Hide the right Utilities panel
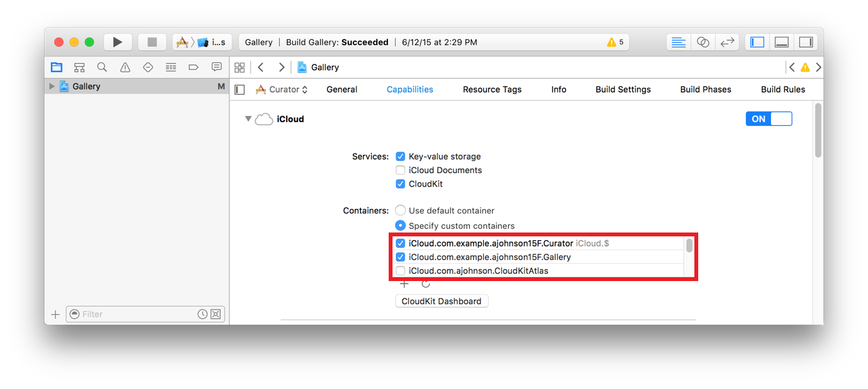This screenshot has width=868, height=389. pos(806,42)
